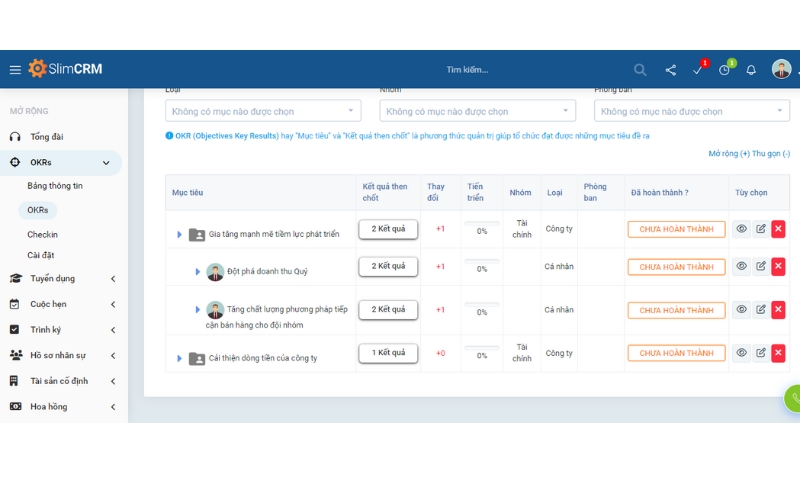800x500 pixels.
Task: Focus the Tìm kiếm search field
Action: pos(467,70)
